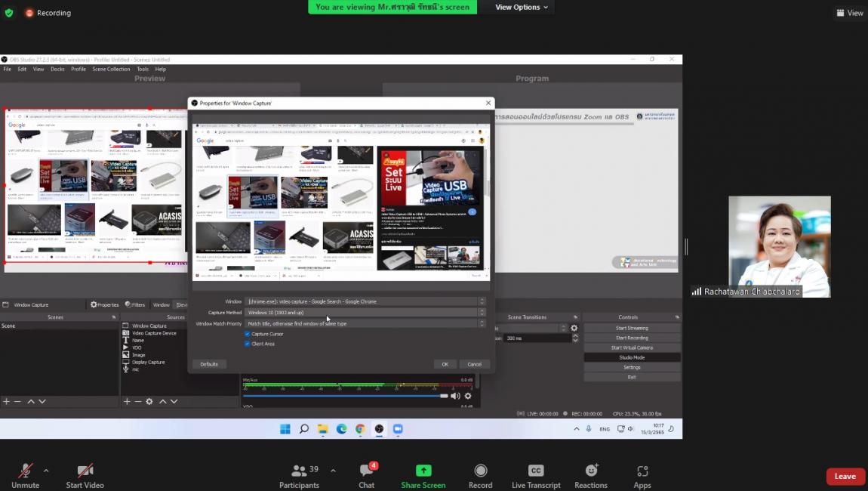Viewport: 868px width, 491px height.
Task: Enable Live Transcript
Action: 536,476
